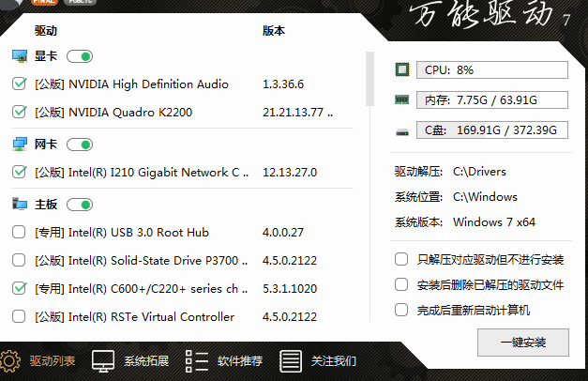This screenshot has width=588, height=381.
Task: Uncheck NVIDIA High Definition Audio driver
Action: 20,84
